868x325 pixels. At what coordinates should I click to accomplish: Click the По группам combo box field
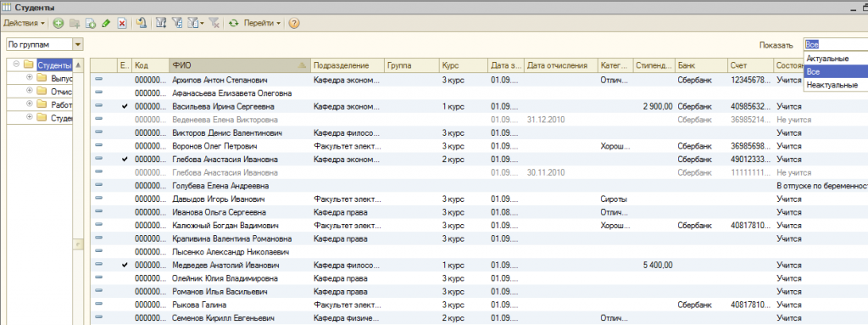point(40,44)
